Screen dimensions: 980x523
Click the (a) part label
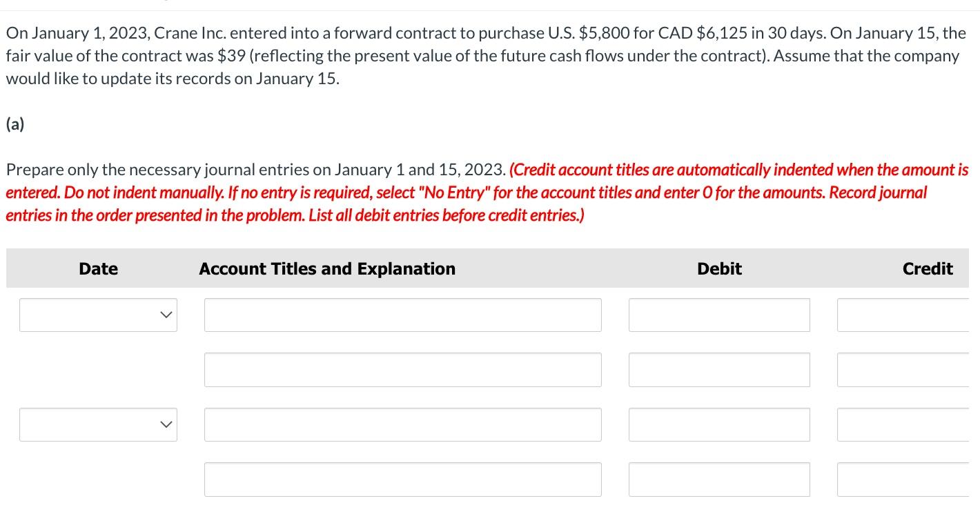[x=15, y=124]
